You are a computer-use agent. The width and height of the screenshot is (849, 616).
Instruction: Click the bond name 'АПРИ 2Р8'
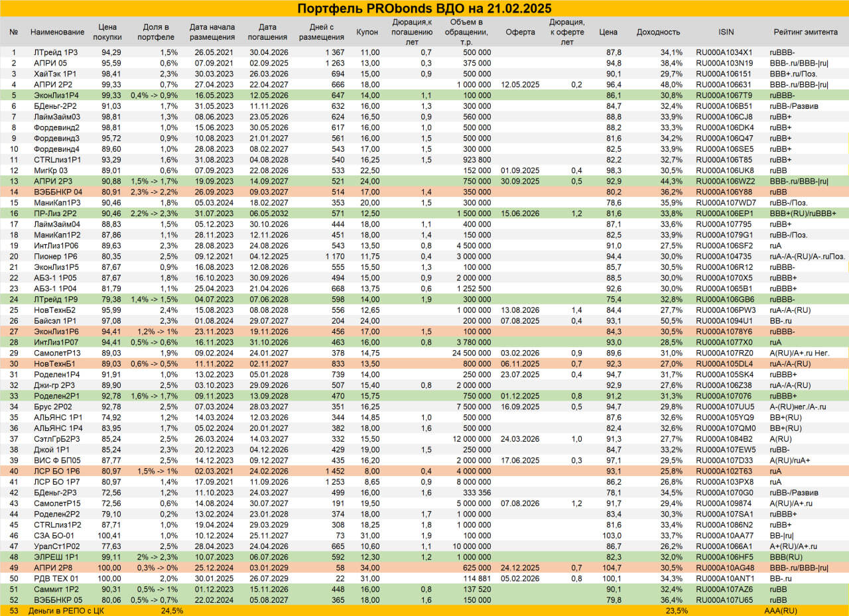pyautogui.click(x=53, y=567)
